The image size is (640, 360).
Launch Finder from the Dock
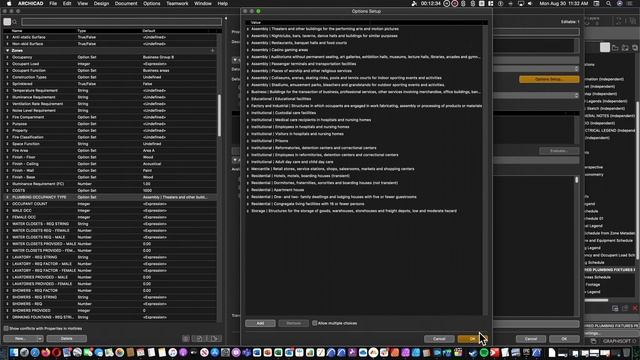[x=13, y=352]
